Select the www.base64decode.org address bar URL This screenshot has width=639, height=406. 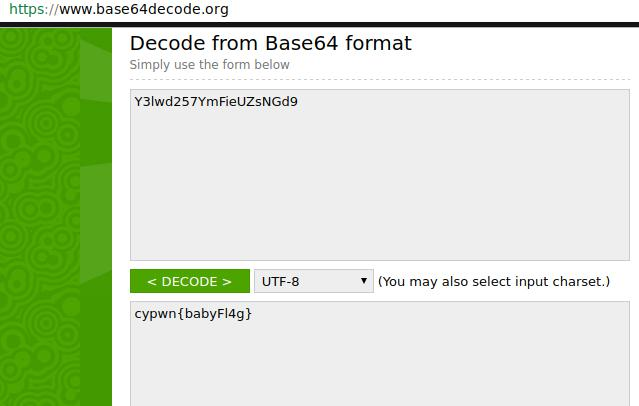119,9
